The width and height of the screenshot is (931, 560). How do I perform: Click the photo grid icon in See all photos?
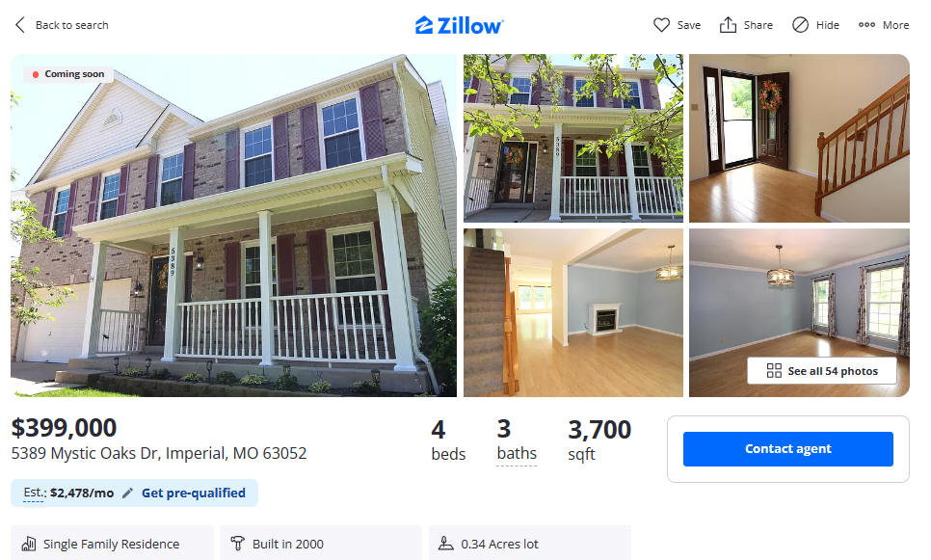click(774, 370)
